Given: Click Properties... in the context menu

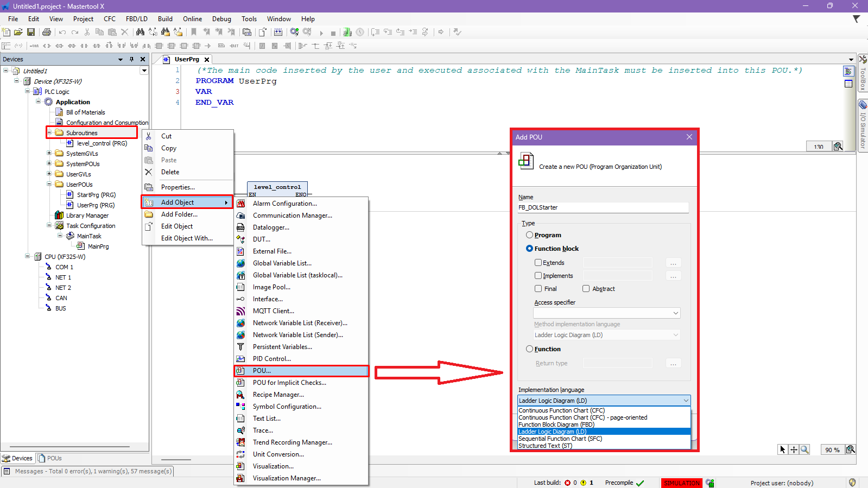Looking at the screenshot, I should [178, 187].
